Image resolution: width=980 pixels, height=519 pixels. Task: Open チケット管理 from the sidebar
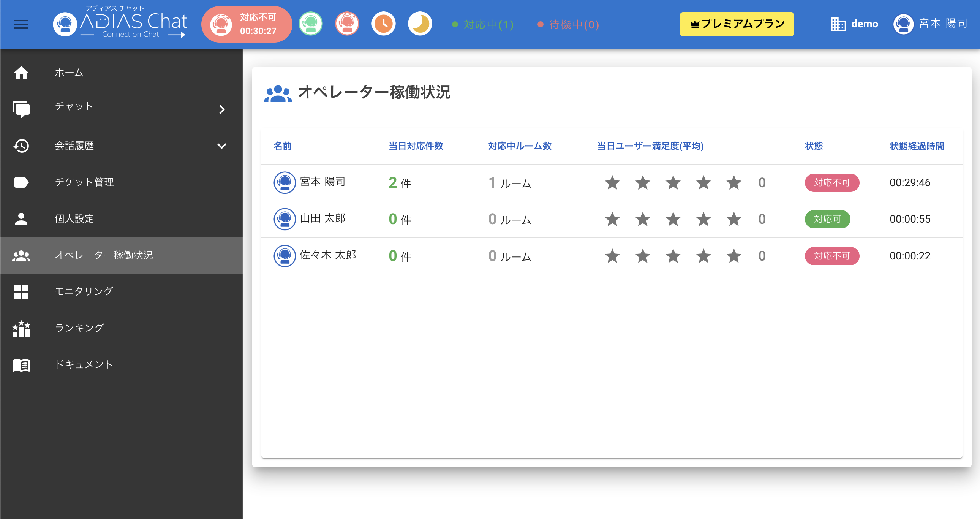coord(84,182)
